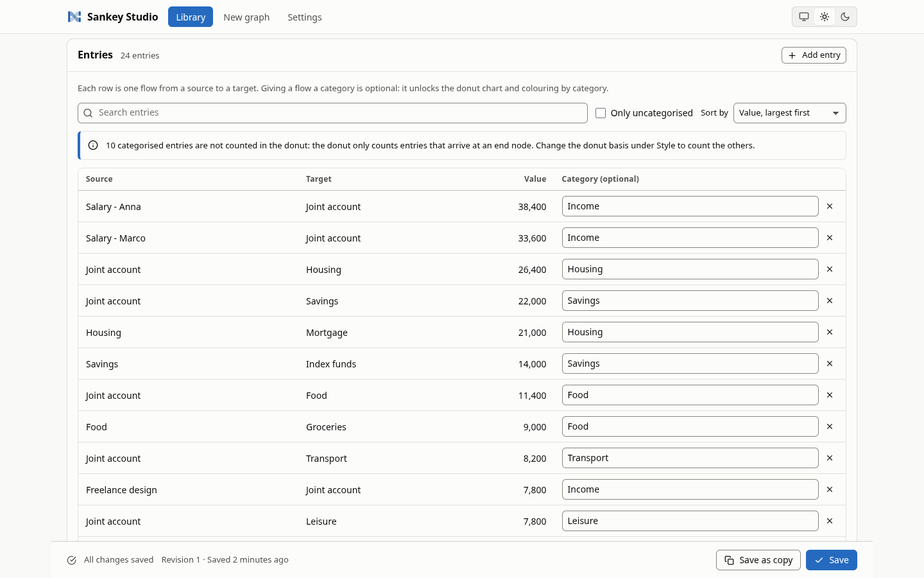Click the Value column header
This screenshot has width=924, height=578.
click(x=535, y=179)
